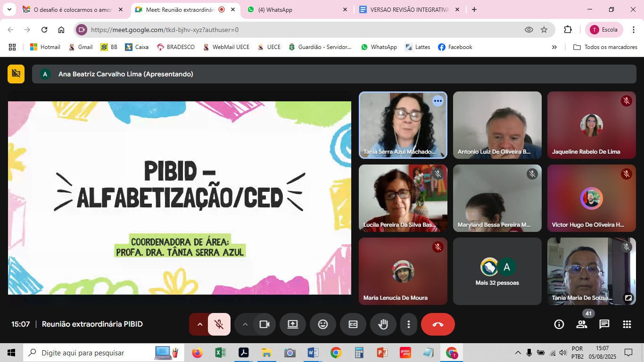Toggle the camera on or off

tap(264, 324)
